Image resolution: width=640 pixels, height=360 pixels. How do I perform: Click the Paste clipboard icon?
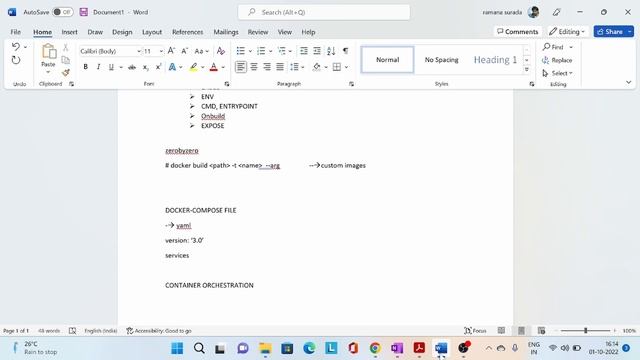pos(49,51)
